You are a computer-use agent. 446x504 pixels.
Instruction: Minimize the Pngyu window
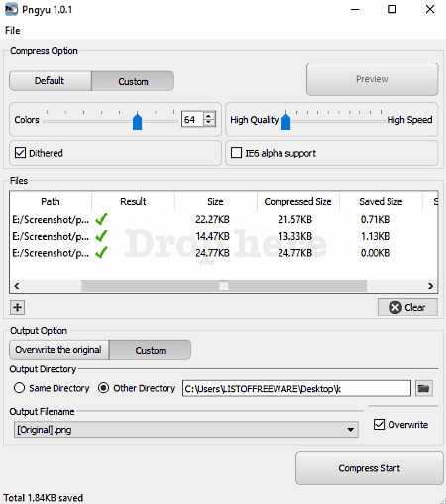pos(355,9)
